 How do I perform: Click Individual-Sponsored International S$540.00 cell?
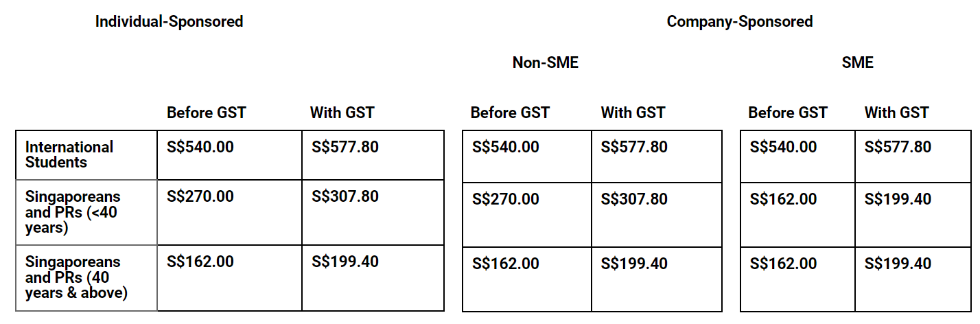(200, 147)
